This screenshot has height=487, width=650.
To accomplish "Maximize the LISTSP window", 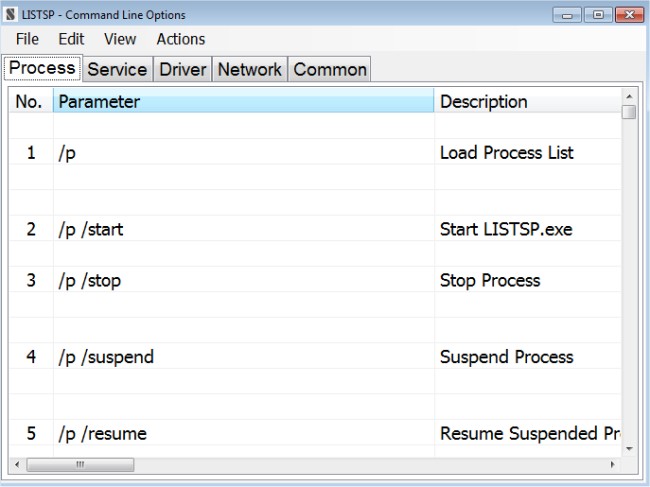I will (x=599, y=15).
